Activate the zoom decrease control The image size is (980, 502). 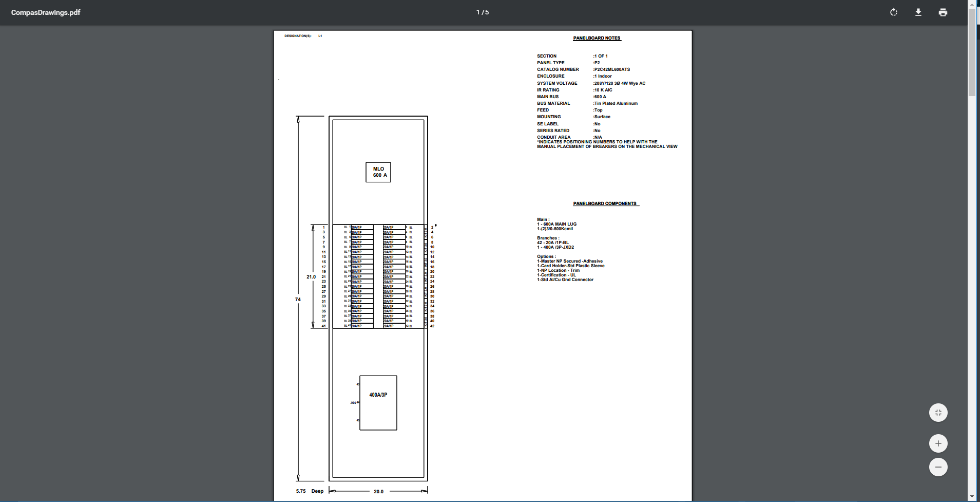pyautogui.click(x=937, y=467)
